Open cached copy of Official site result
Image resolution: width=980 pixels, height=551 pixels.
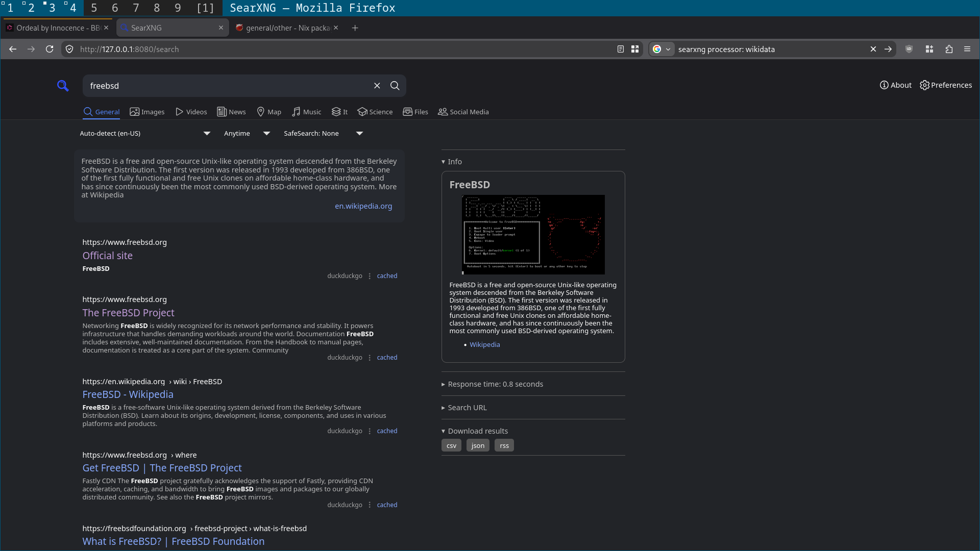click(x=387, y=276)
